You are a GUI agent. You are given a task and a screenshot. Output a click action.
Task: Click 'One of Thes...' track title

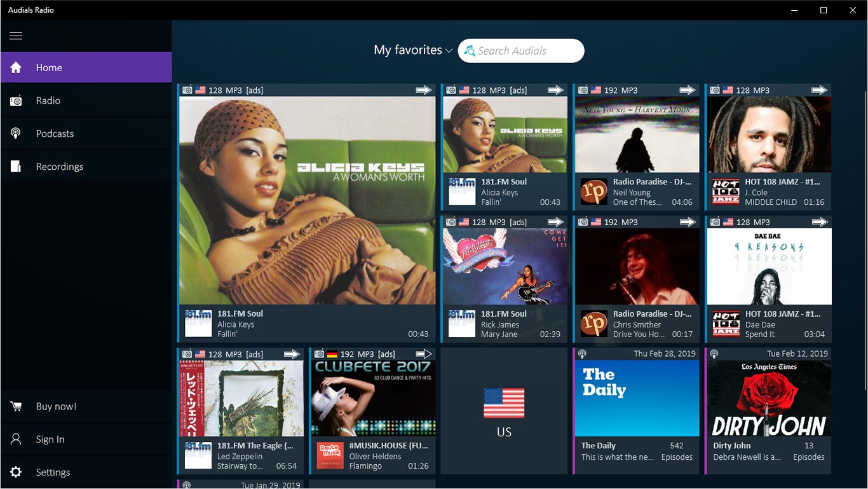pos(637,202)
